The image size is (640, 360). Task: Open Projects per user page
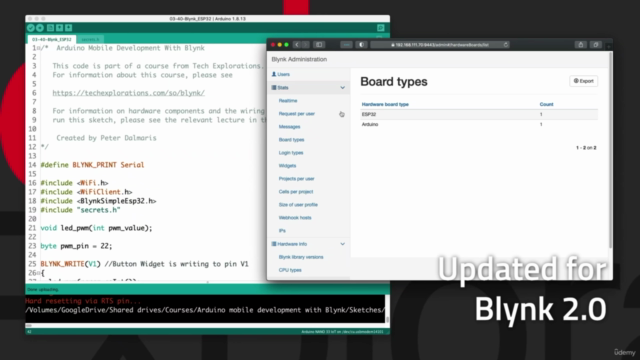[297, 179]
